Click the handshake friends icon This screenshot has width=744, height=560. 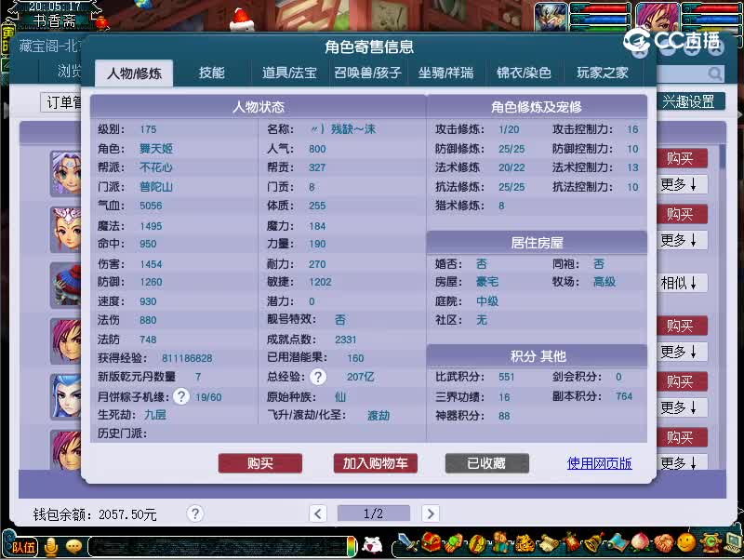point(664,543)
